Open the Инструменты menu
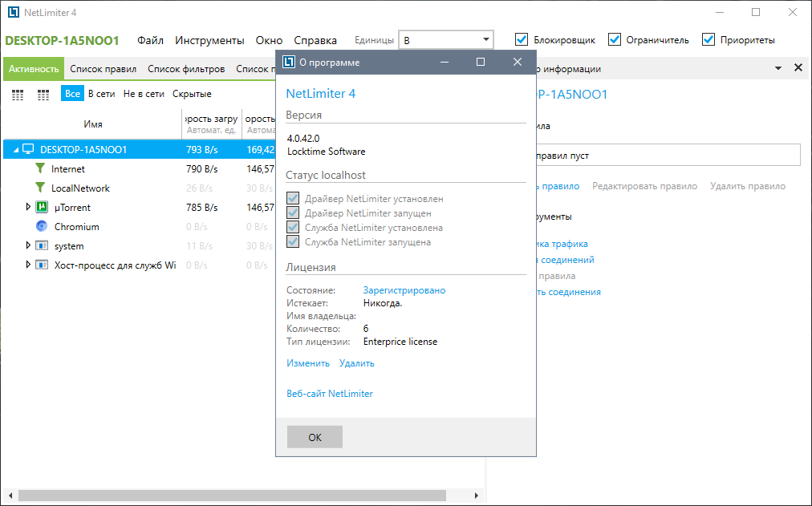 209,40
